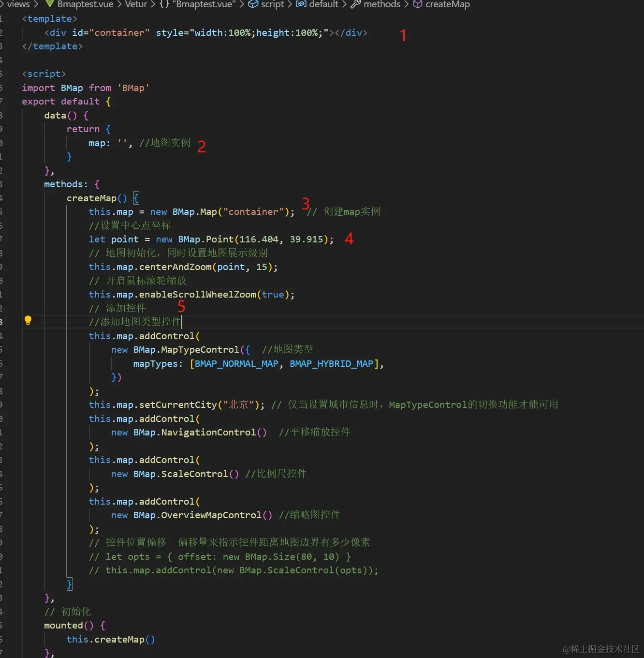This screenshot has width=644, height=658.
Task: Select the script breadcrumb segment
Action: click(273, 4)
